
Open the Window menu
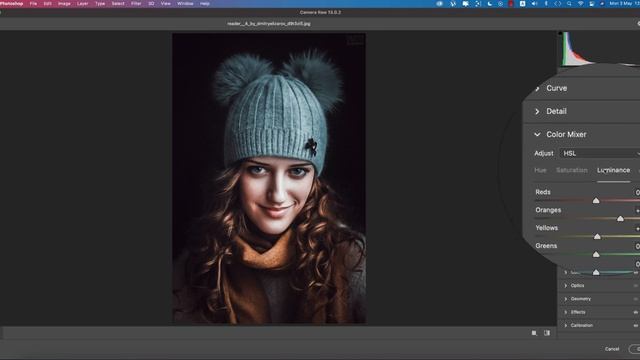(x=185, y=4)
